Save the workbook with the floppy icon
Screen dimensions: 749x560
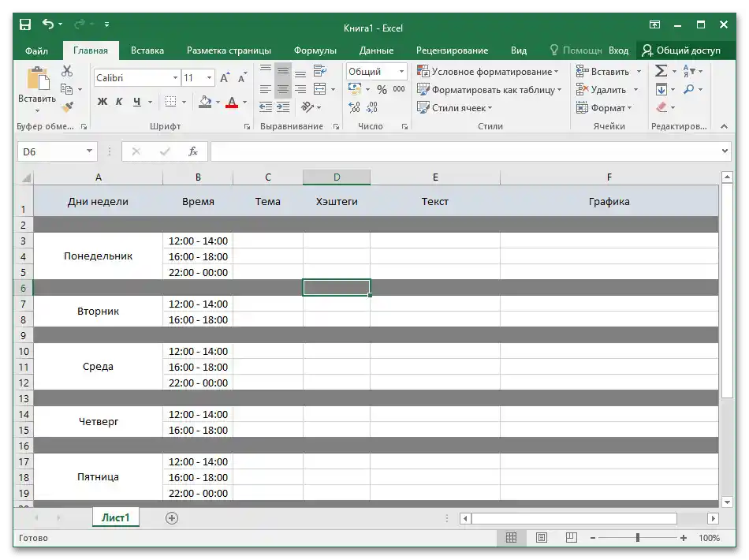(25, 24)
